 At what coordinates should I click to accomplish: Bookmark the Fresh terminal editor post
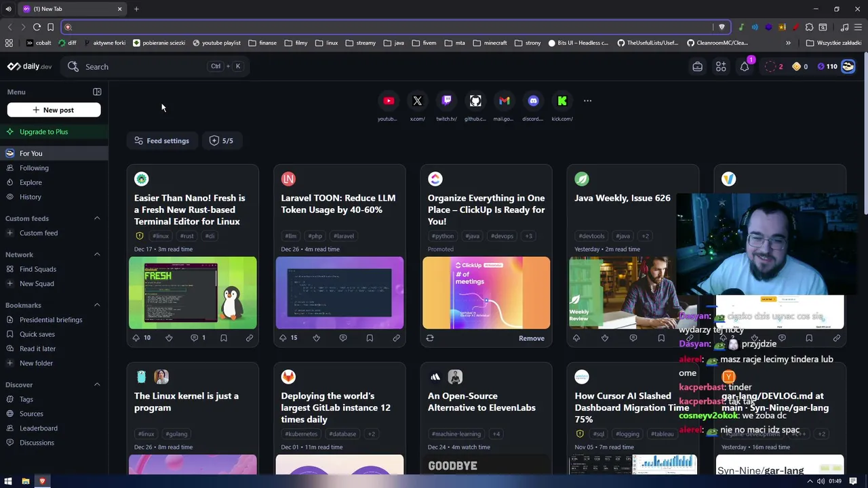[223, 338]
